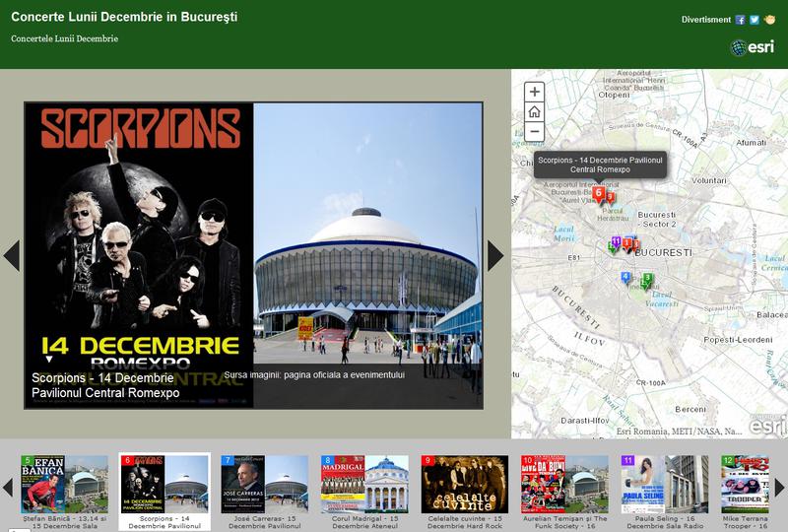The image size is (788, 532).
Task: Select the José Carreras thumbnail
Action: point(263,485)
